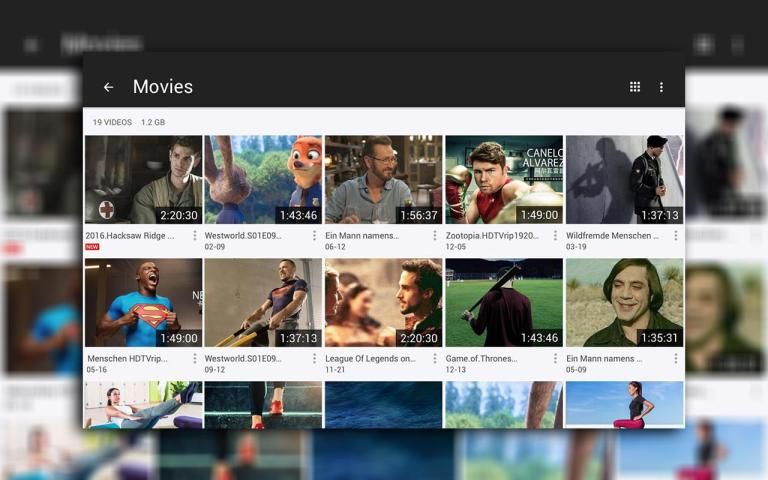Screen dimensions: 768x480
Task: Open options menu for 2016.Hacksaw Ridge video
Action: [194, 236]
